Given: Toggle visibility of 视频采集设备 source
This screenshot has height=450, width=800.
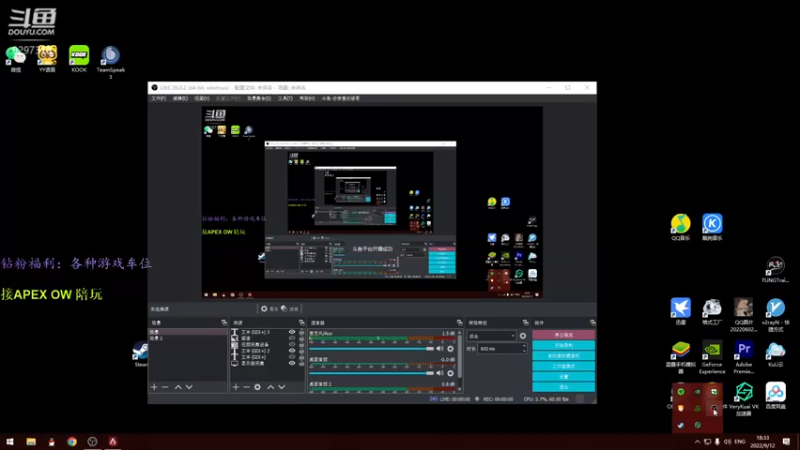Looking at the screenshot, I should [292, 344].
